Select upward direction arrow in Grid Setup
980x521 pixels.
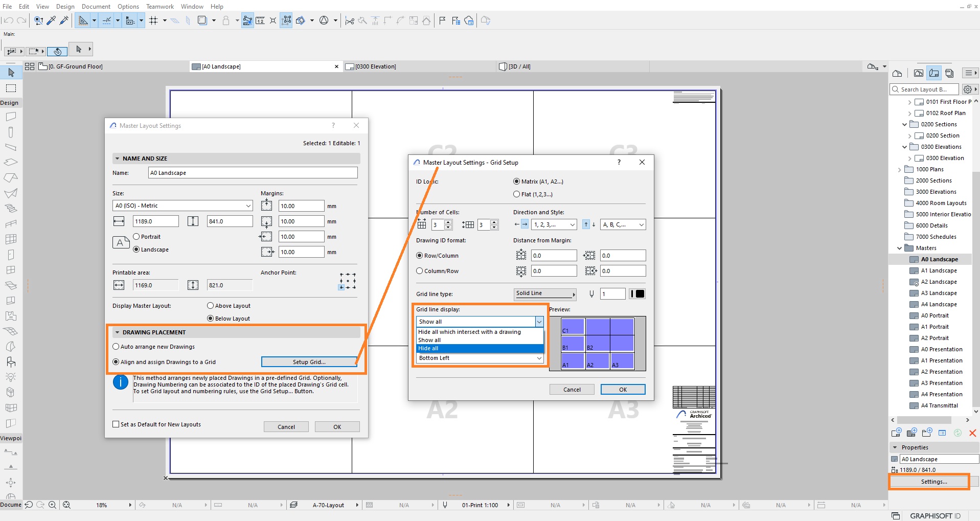[x=586, y=224]
